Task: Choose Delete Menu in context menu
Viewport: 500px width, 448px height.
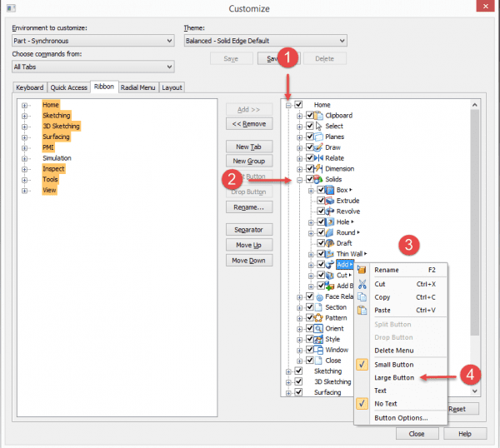Action: pos(394,351)
